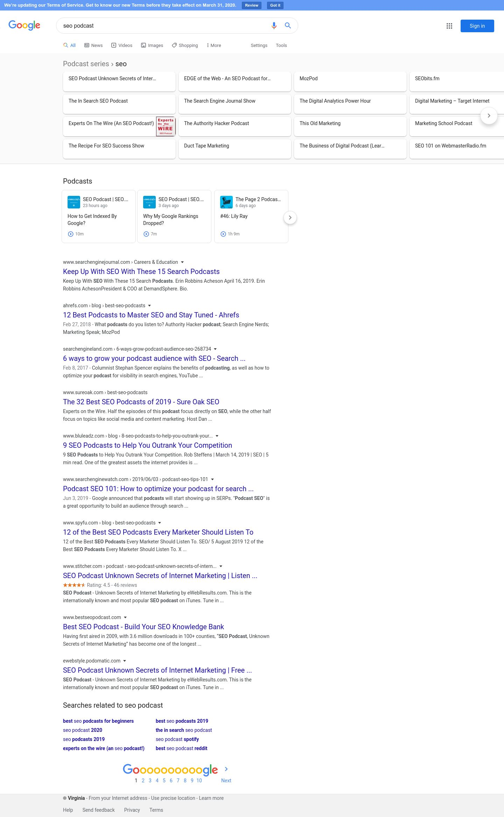The height and width of the screenshot is (817, 504).
Task: Open the More search categories menu
Action: 214,45
